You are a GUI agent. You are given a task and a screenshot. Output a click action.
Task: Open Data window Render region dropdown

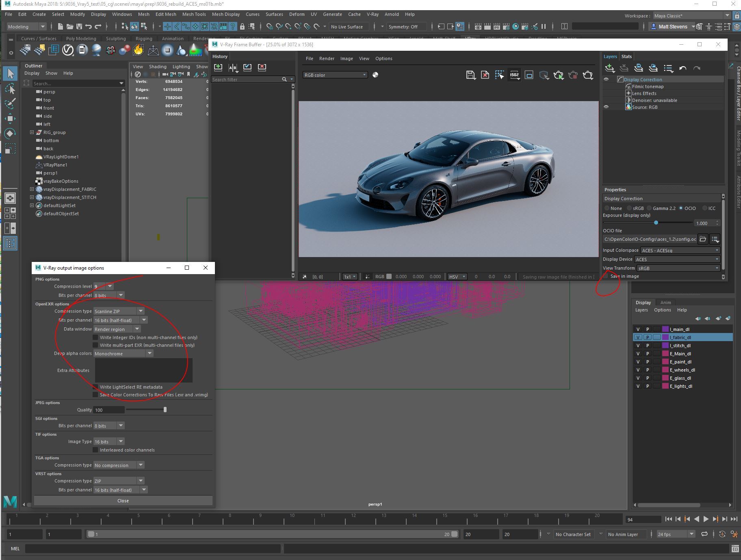click(x=117, y=329)
